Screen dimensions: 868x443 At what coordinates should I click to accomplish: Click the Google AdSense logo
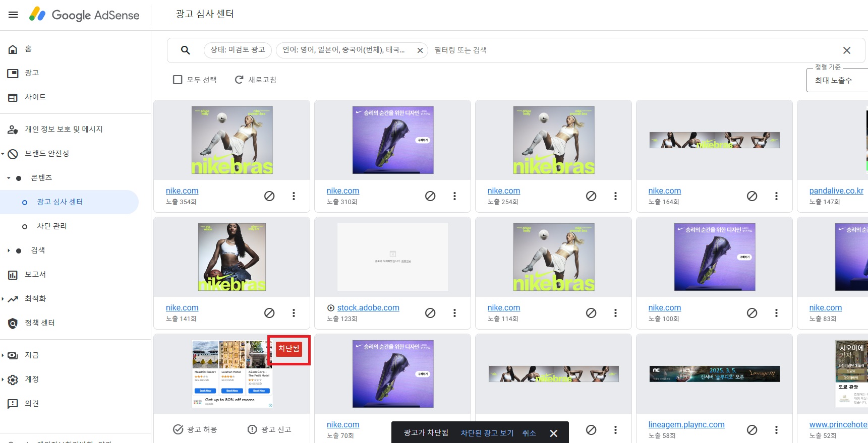click(84, 15)
